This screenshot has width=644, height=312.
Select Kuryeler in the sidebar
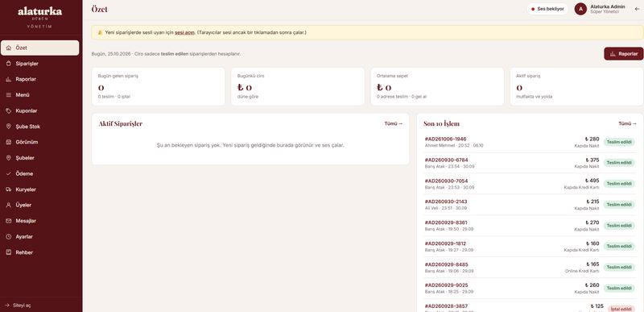[39, 189]
